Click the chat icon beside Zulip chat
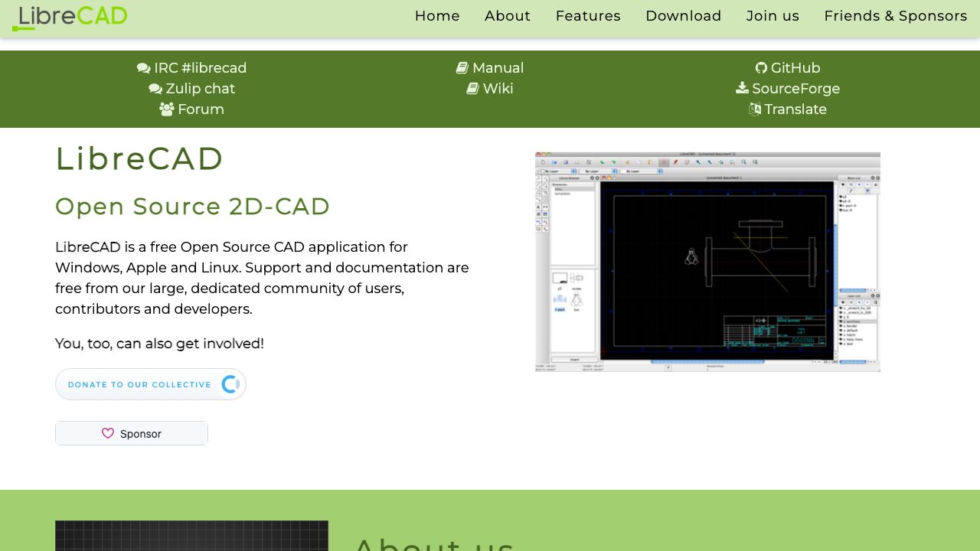 pyautogui.click(x=155, y=89)
